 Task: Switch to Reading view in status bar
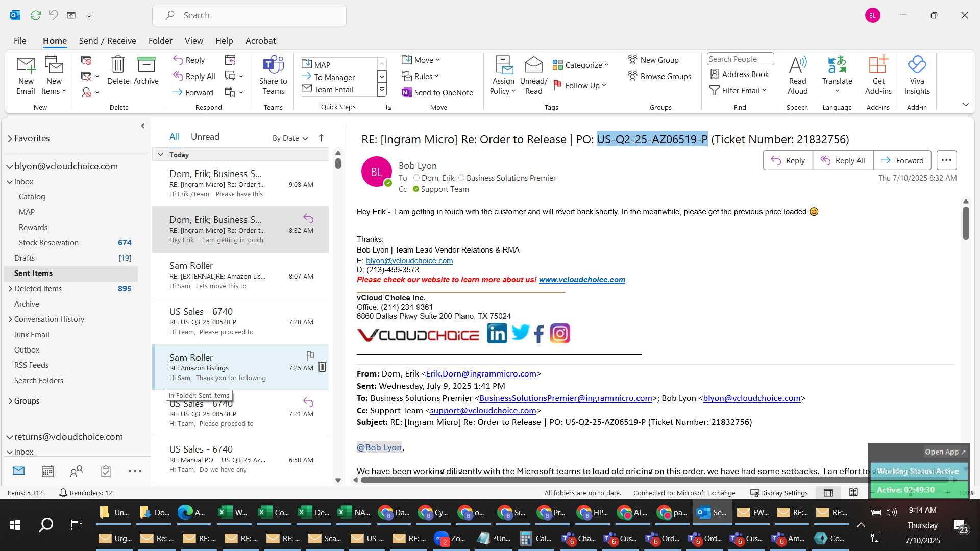853,493
